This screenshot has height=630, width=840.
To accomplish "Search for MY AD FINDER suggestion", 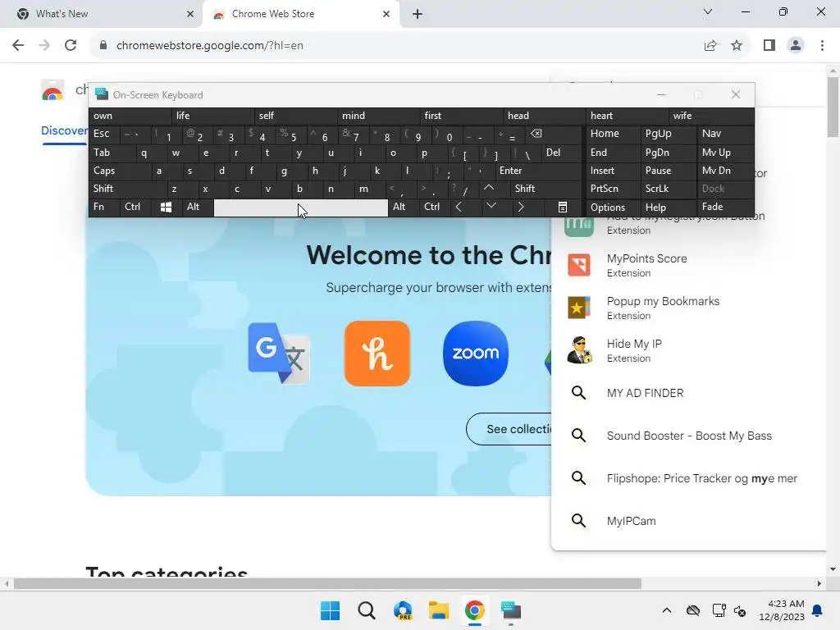I will (x=688, y=393).
